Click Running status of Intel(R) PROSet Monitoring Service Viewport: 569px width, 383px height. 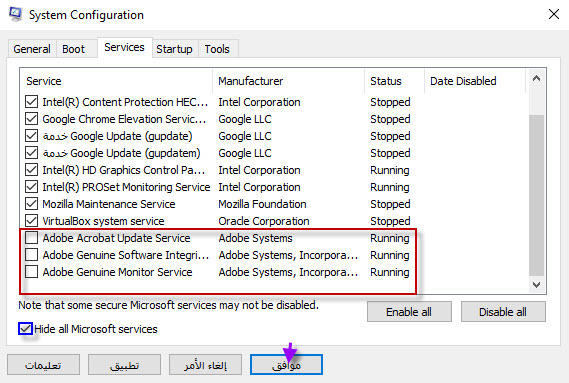point(390,187)
